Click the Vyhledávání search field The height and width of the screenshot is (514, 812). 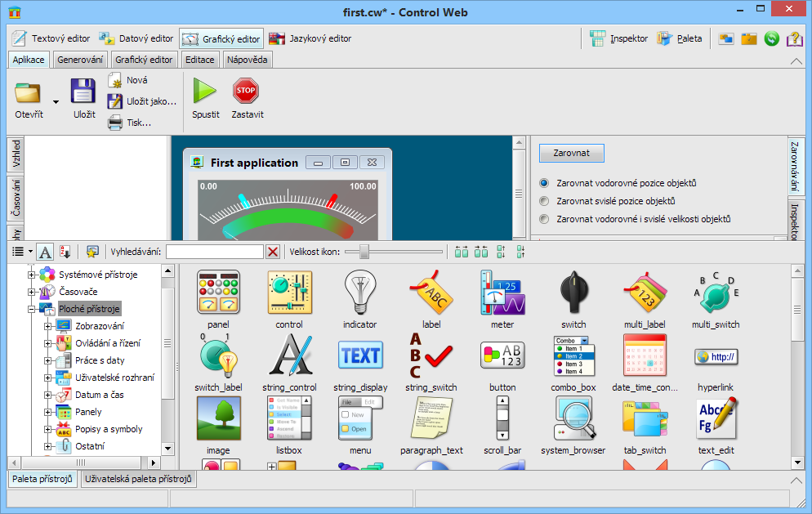214,252
